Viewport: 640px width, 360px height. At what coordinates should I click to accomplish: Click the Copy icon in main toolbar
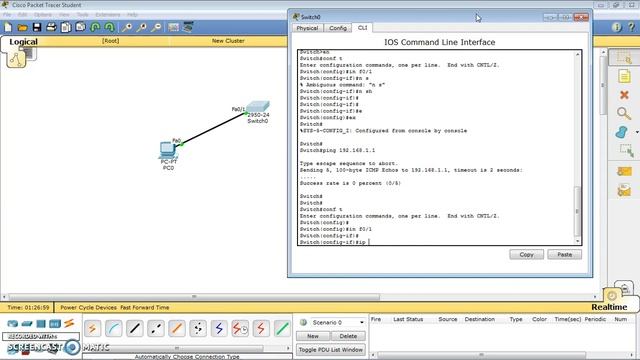pos(66,27)
